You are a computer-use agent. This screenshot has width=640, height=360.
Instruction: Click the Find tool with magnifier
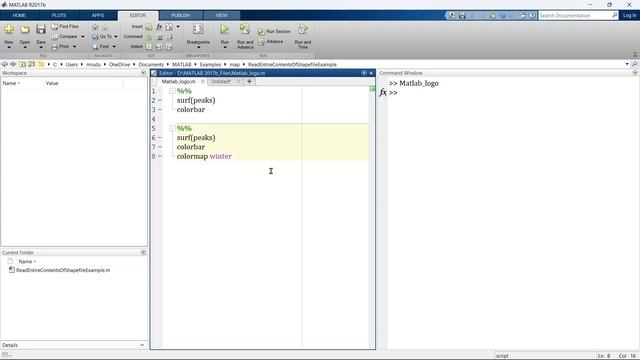(x=100, y=47)
